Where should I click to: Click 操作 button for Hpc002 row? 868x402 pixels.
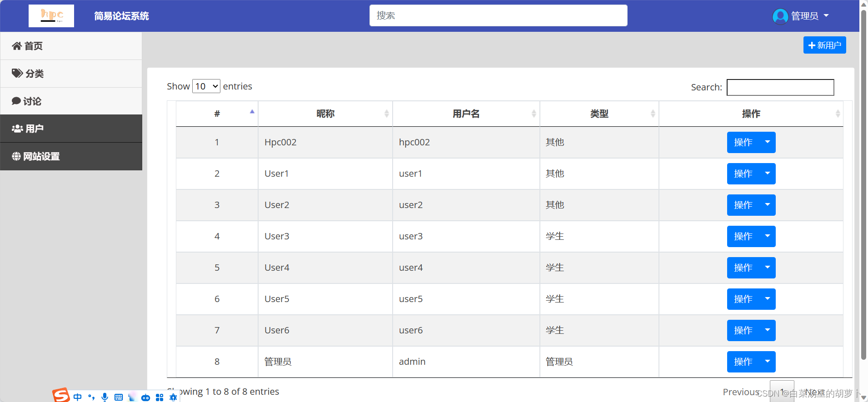(743, 143)
